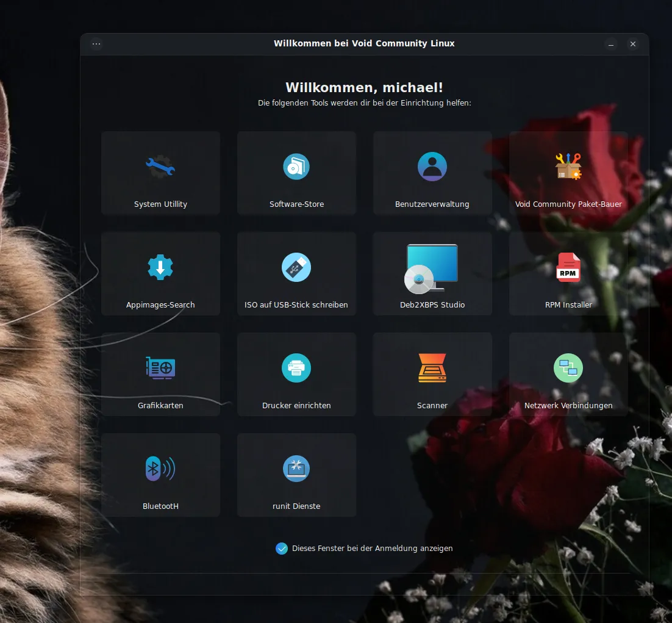Image resolution: width=672 pixels, height=623 pixels.
Task: Open the three-dot window menu
Action: point(96,44)
